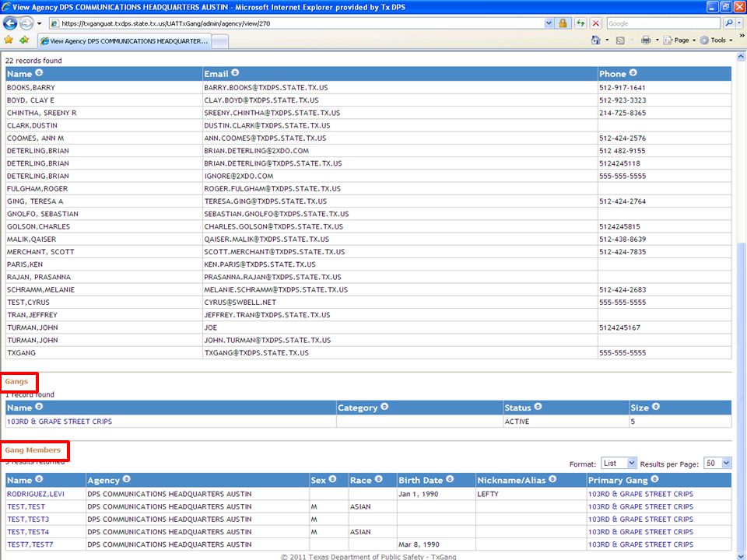Click the page scrollbar down arrow
The image size is (747, 560).
[x=741, y=555]
